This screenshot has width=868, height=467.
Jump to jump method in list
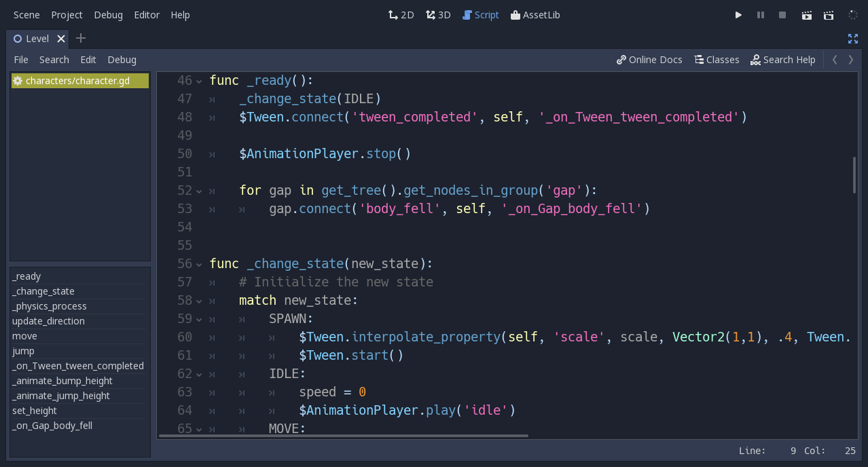point(78,351)
